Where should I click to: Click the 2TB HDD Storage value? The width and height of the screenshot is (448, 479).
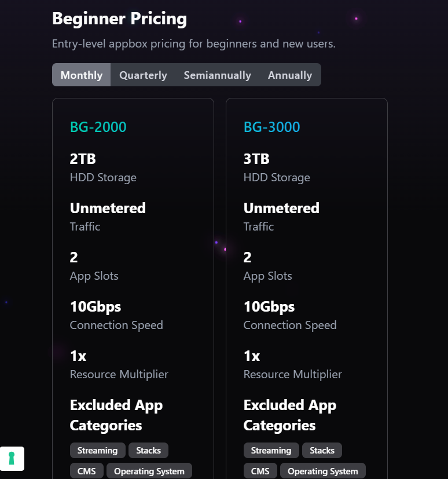tap(83, 159)
